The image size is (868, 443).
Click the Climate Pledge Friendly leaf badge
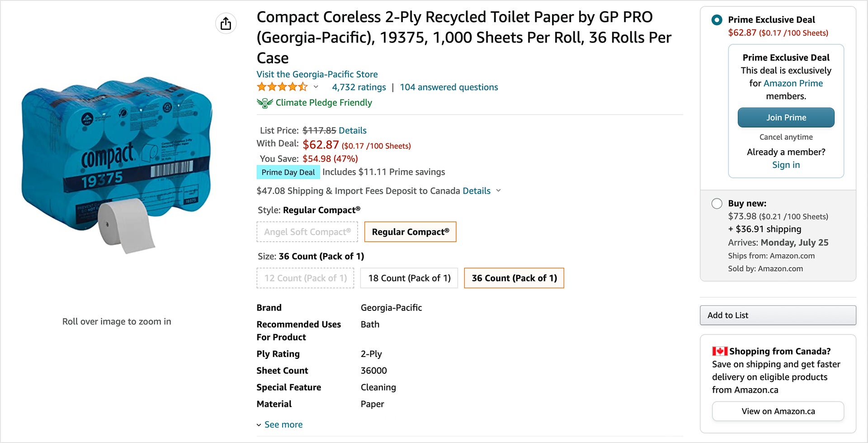pyautogui.click(x=265, y=102)
